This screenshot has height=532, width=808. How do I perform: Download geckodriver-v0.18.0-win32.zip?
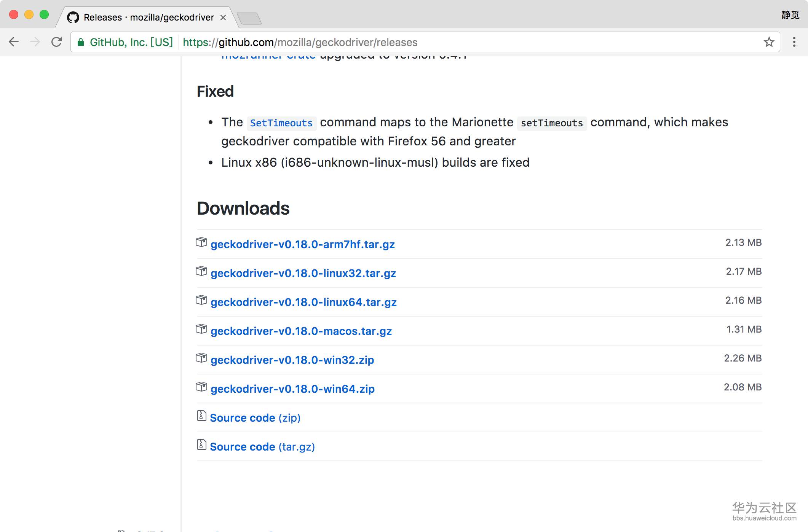[x=292, y=360]
